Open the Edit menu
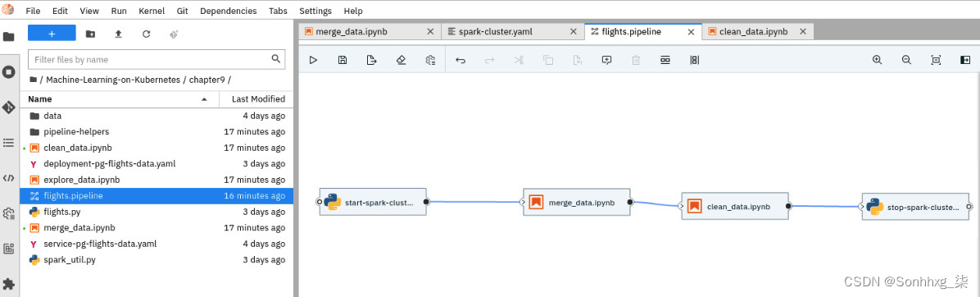 (x=61, y=11)
